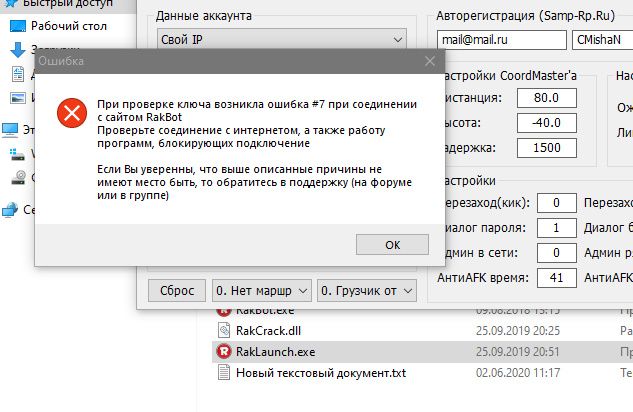
Task: Open the Network icon in sidebar
Action: [x=10, y=210]
